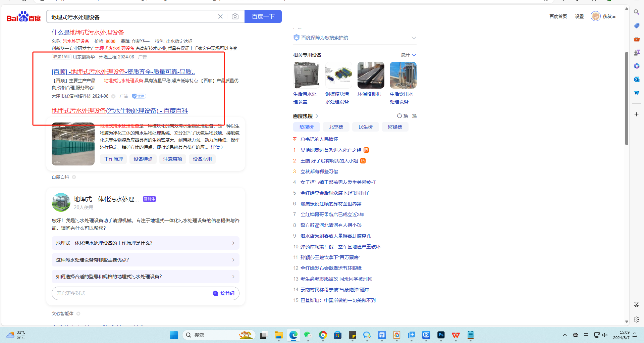Click the Edge sidebar search icon

636,12
